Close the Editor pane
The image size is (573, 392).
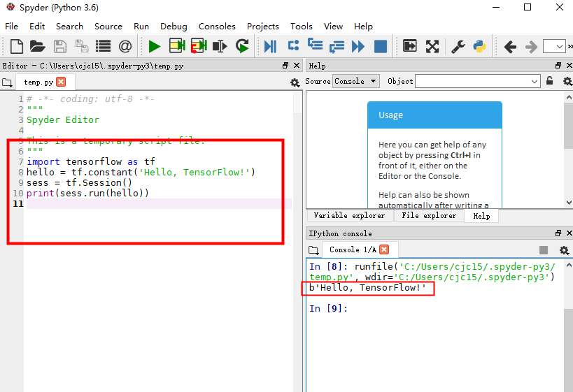[297, 66]
